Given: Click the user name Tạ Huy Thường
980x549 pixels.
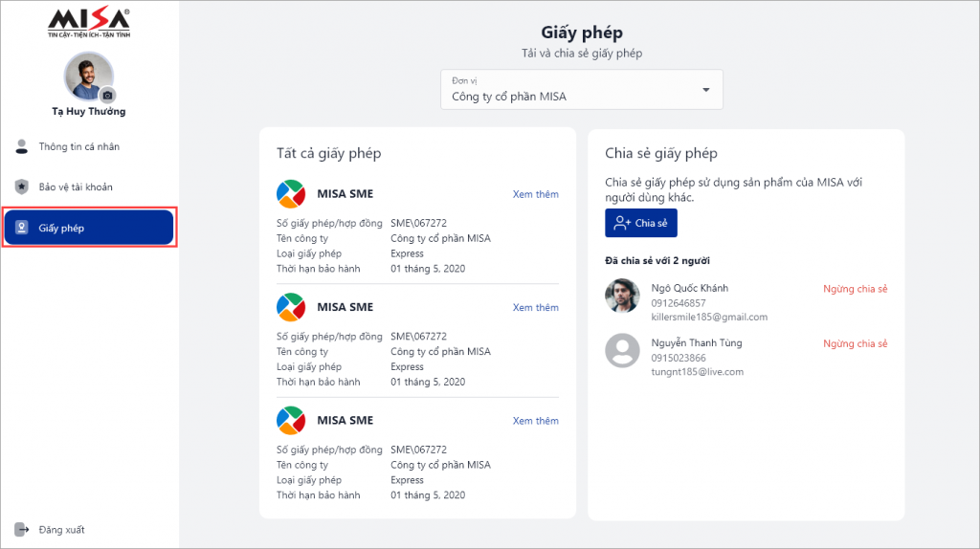Looking at the screenshot, I should point(89,111).
